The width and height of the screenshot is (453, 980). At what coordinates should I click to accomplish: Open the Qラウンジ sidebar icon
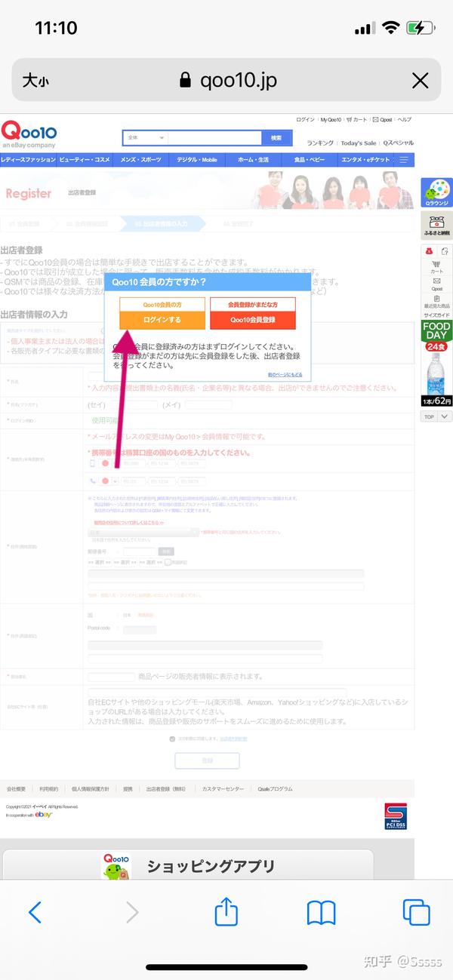click(x=436, y=193)
